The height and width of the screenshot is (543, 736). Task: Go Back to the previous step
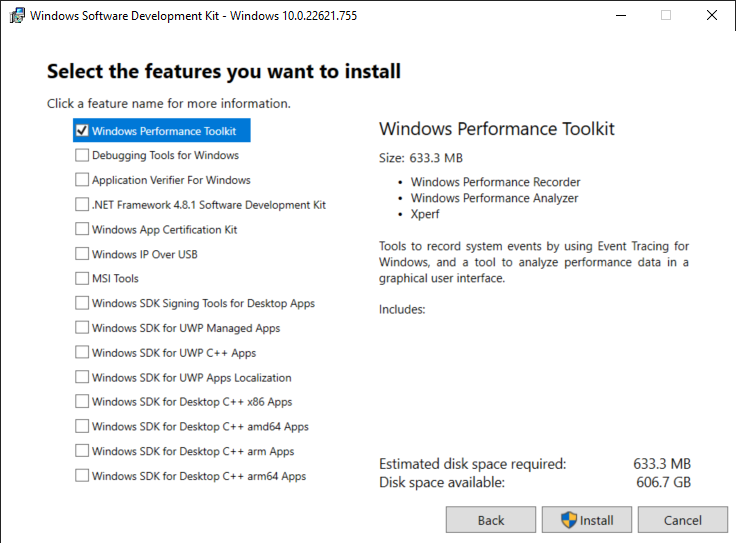click(x=491, y=520)
